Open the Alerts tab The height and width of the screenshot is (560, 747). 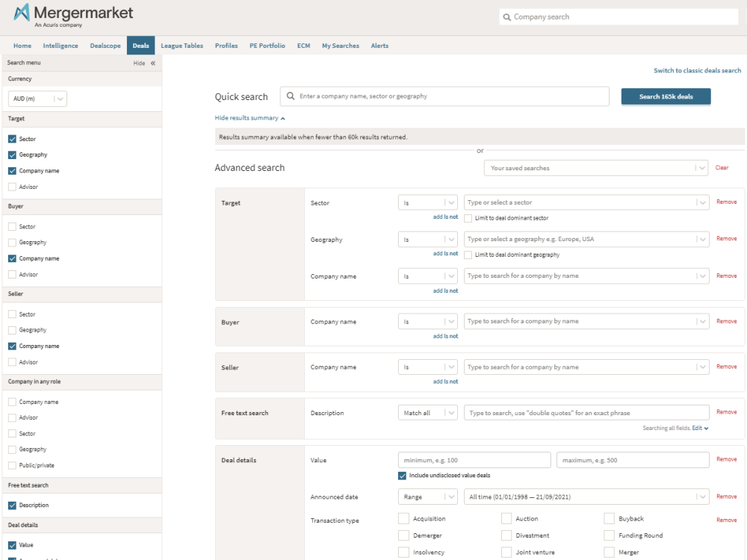click(x=379, y=46)
